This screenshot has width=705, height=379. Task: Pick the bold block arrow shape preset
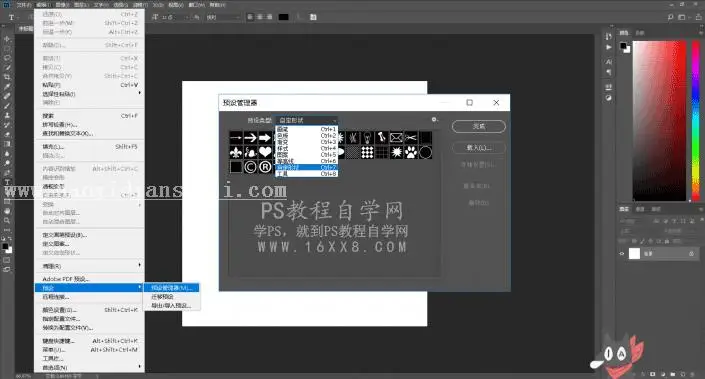coord(265,138)
